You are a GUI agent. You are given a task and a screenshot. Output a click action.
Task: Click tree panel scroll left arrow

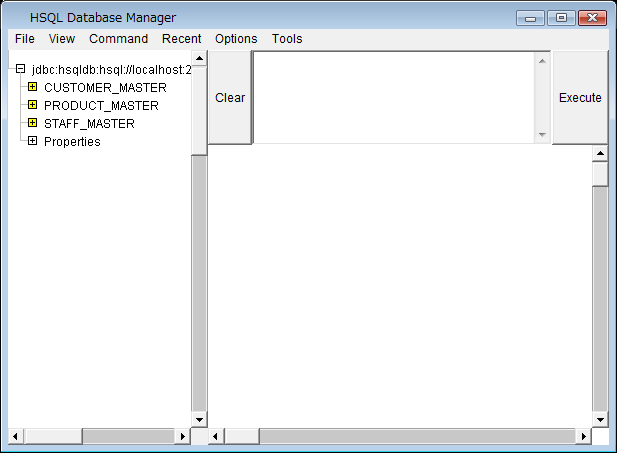coord(15,436)
